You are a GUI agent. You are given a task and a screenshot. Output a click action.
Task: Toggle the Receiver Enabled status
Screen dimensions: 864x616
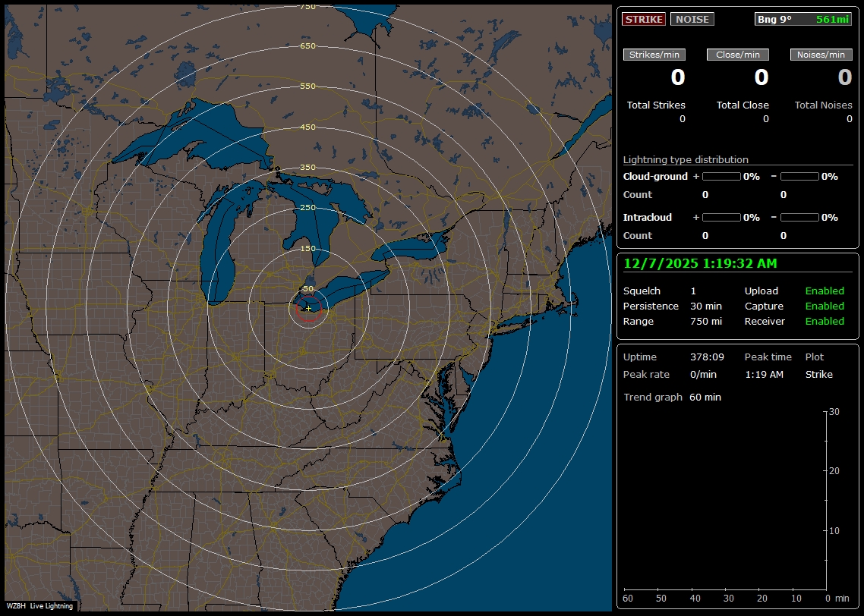click(x=825, y=321)
